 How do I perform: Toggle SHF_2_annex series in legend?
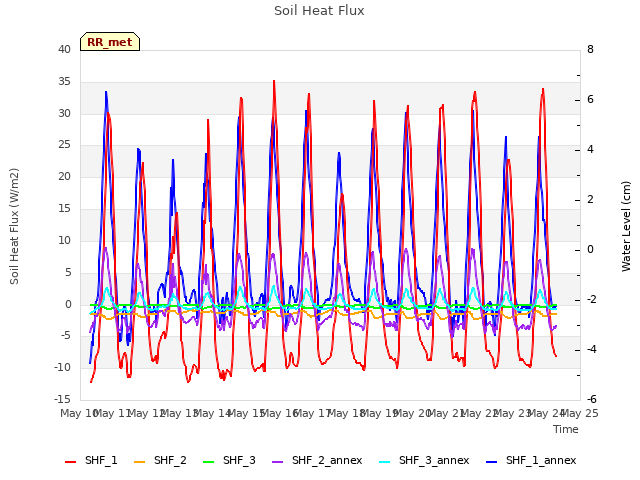coord(317,461)
